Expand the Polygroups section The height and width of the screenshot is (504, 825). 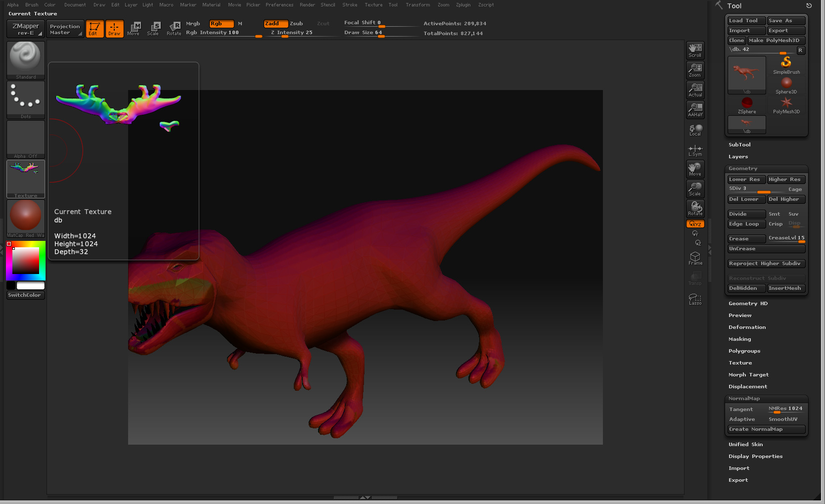click(x=744, y=351)
